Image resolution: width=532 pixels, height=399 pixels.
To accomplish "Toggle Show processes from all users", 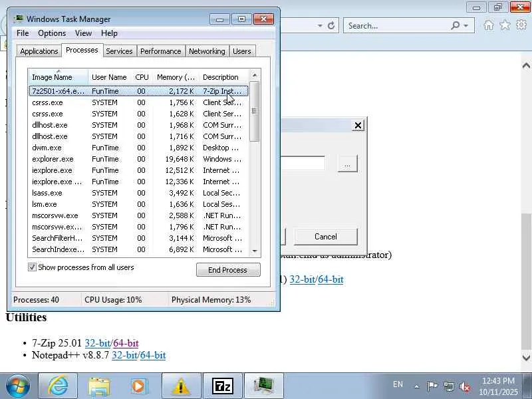I will point(32,267).
